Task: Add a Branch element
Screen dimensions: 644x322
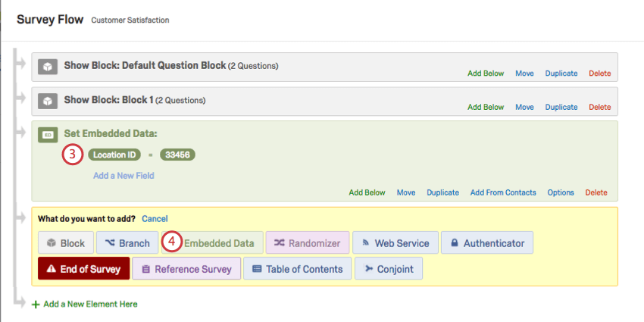Action: click(x=127, y=243)
